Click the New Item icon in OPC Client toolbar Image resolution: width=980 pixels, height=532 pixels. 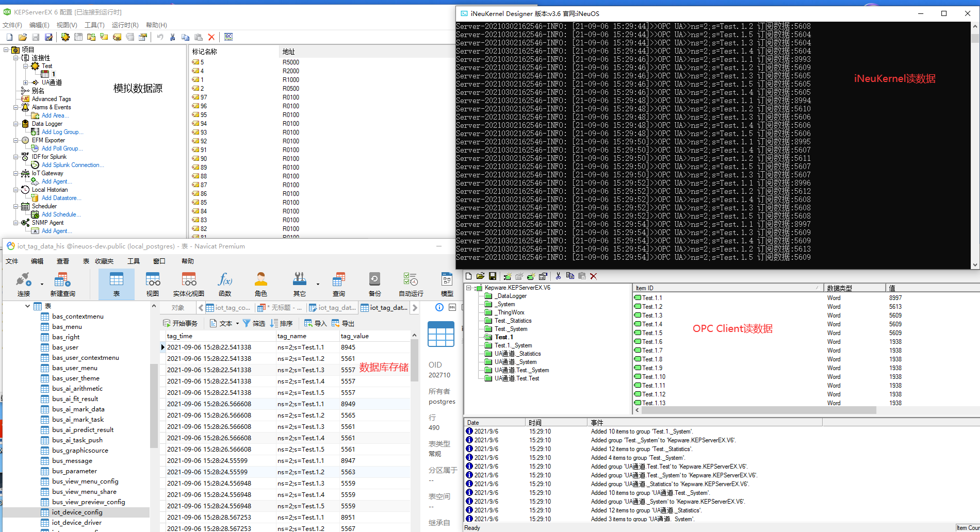(x=531, y=276)
